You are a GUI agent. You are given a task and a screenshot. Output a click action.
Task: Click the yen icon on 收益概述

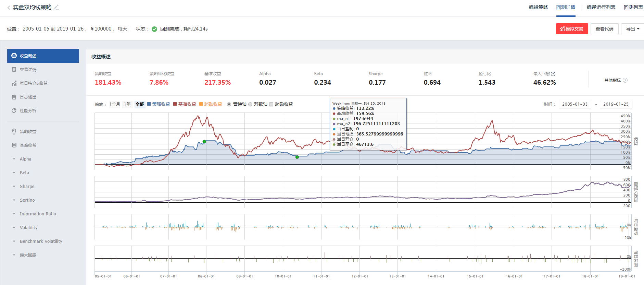14,56
